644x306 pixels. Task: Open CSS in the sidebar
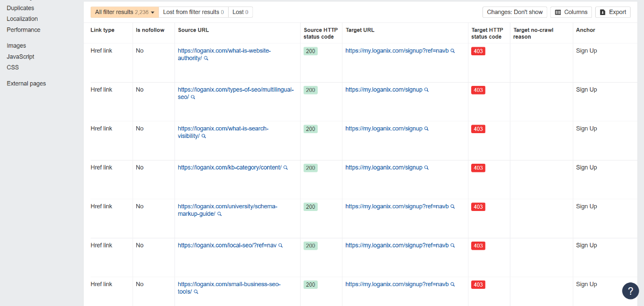tap(13, 67)
